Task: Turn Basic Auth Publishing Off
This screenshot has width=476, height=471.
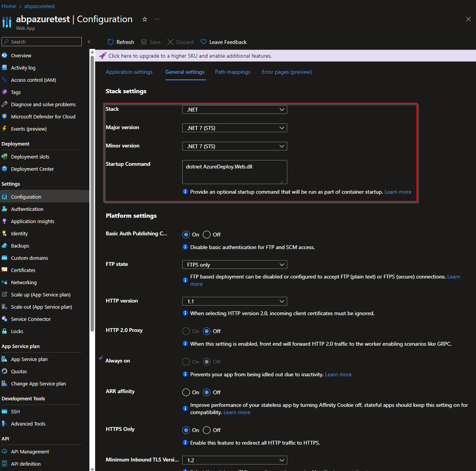Action: [207, 235]
